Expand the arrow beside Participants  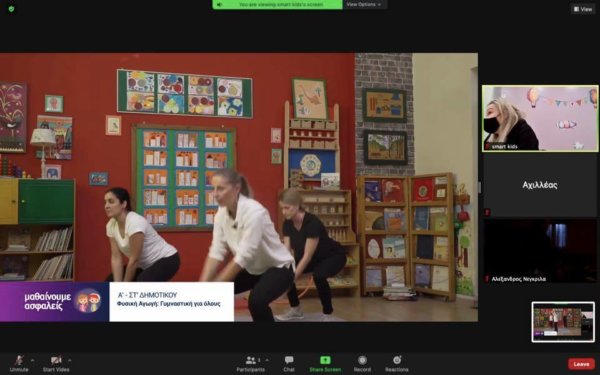tap(267, 360)
